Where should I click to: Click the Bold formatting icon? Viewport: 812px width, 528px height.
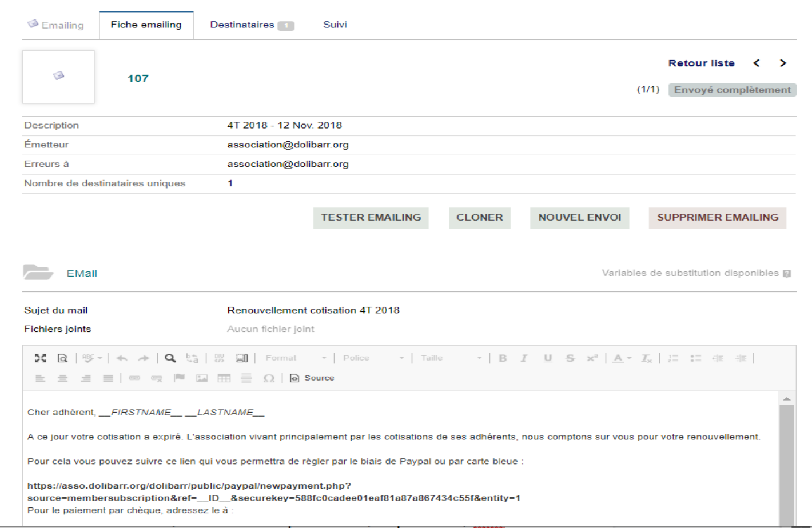pyautogui.click(x=503, y=358)
